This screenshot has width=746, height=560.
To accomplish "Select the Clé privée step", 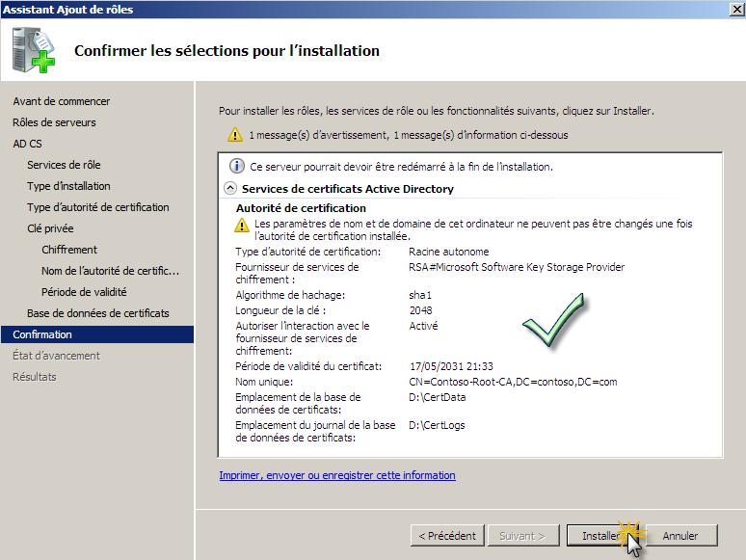I will [50, 228].
